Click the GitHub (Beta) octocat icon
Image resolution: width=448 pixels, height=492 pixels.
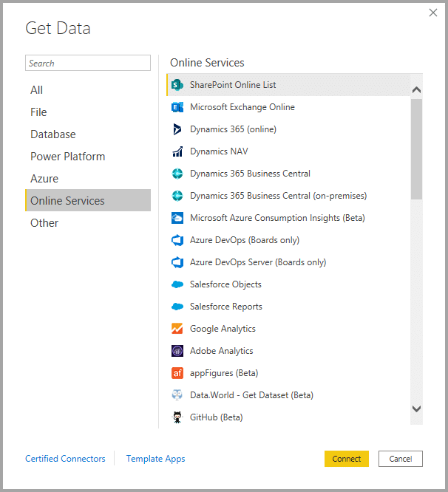[177, 417]
